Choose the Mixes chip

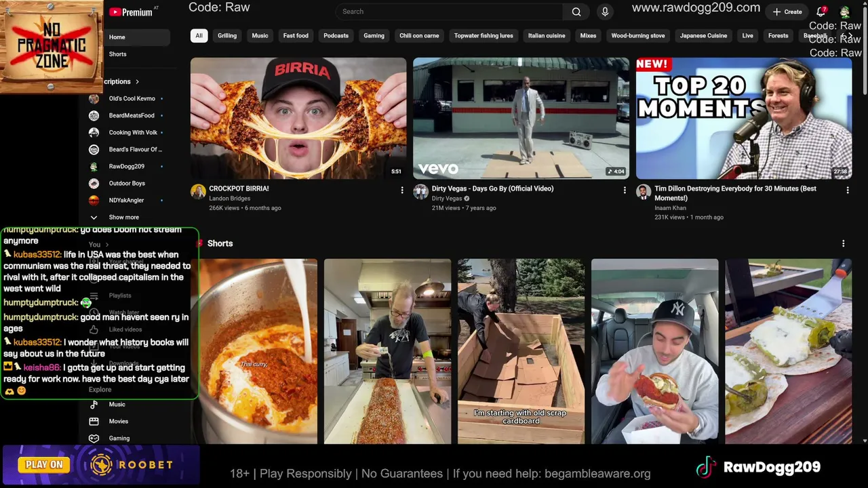[588, 35]
